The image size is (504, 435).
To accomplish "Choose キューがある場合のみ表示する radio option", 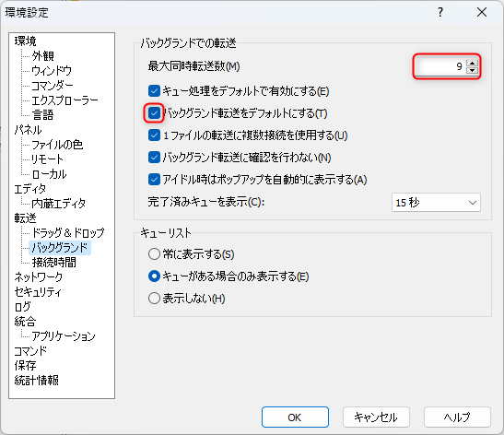I will [154, 276].
